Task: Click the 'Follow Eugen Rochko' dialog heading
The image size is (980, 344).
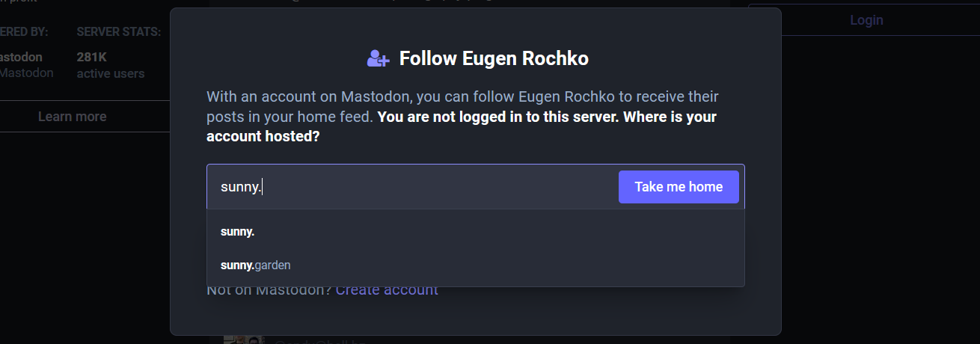Action: tap(494, 58)
